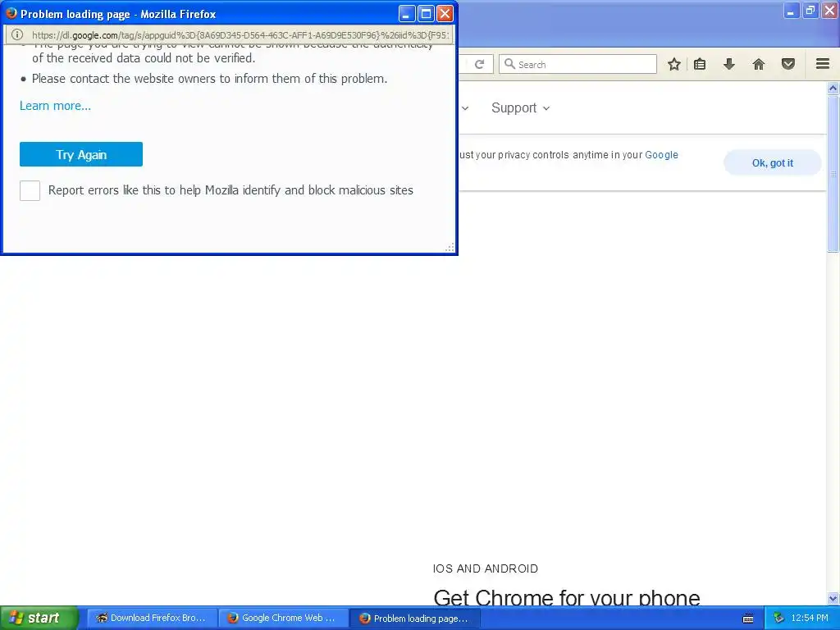Maximize the Problem loading page window
Screen dimensions: 840x630
(x=426, y=13)
